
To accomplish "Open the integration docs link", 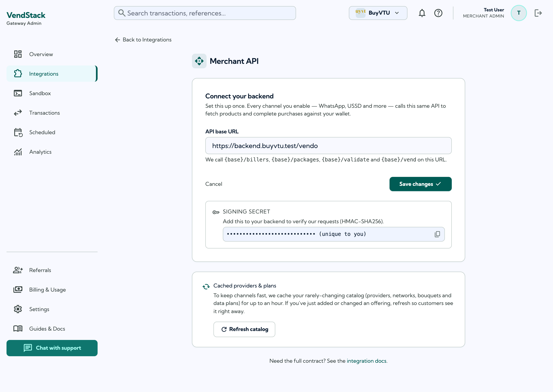I will (x=366, y=361).
